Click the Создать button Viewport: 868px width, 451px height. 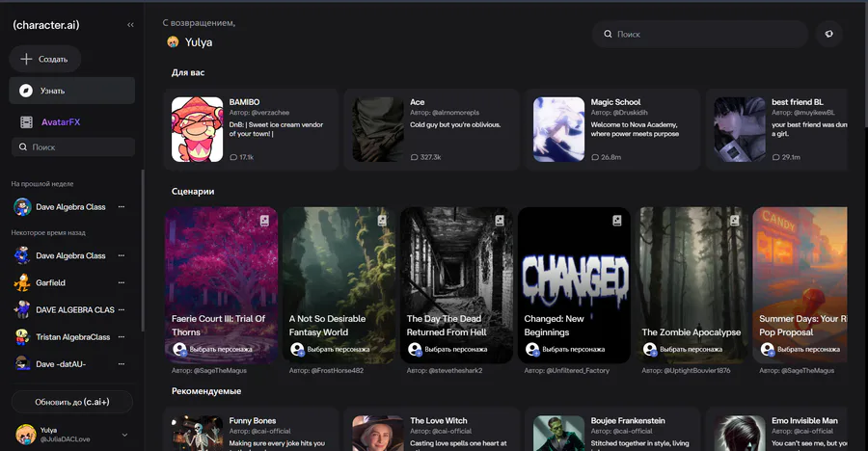tap(45, 59)
